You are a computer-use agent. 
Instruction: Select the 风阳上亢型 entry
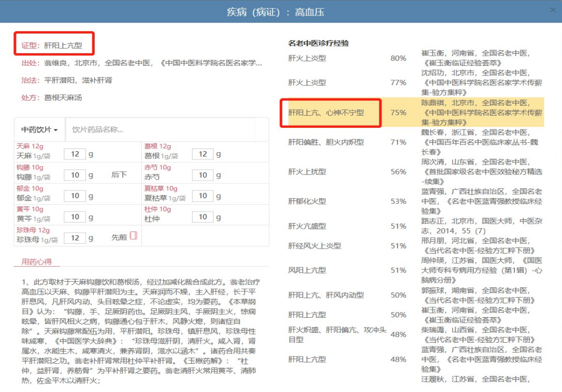click(x=307, y=271)
